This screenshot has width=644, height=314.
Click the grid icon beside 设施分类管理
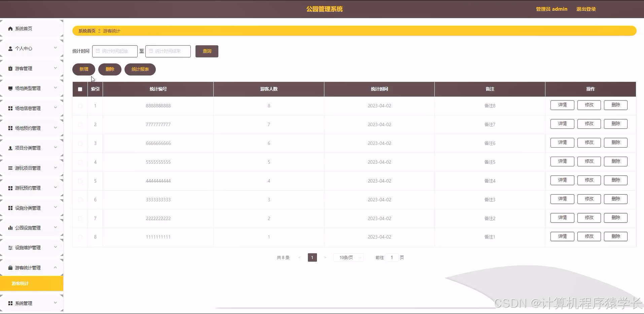click(x=10, y=208)
